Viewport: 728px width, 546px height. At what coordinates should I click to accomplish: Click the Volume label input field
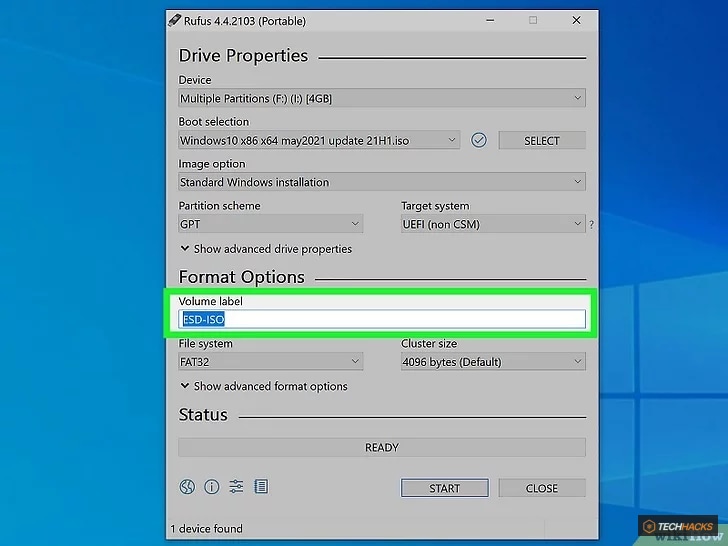coord(382,319)
